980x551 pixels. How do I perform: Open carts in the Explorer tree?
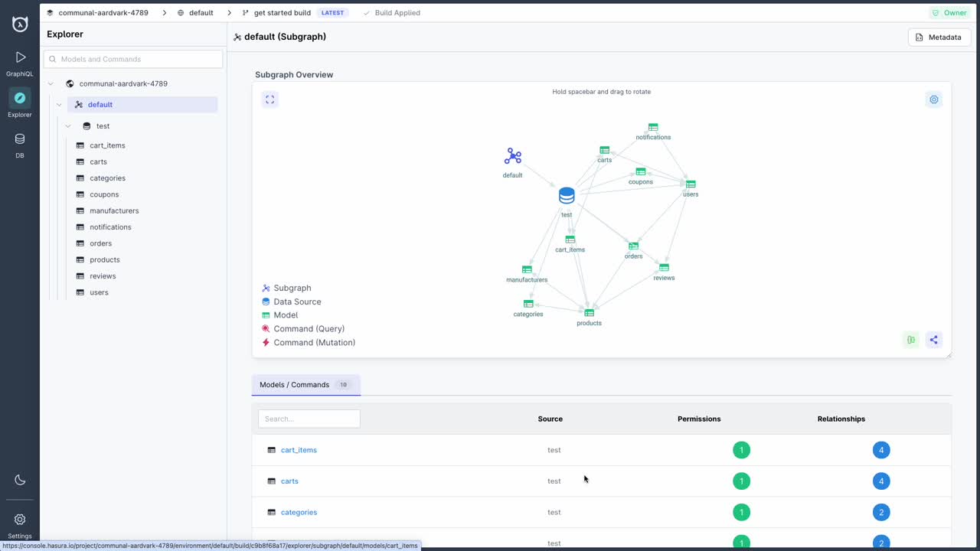pyautogui.click(x=98, y=161)
